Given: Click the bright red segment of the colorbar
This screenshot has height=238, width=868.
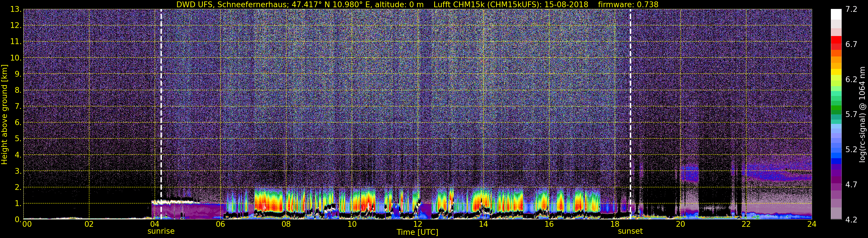Looking at the screenshot, I should pyautogui.click(x=836, y=40).
